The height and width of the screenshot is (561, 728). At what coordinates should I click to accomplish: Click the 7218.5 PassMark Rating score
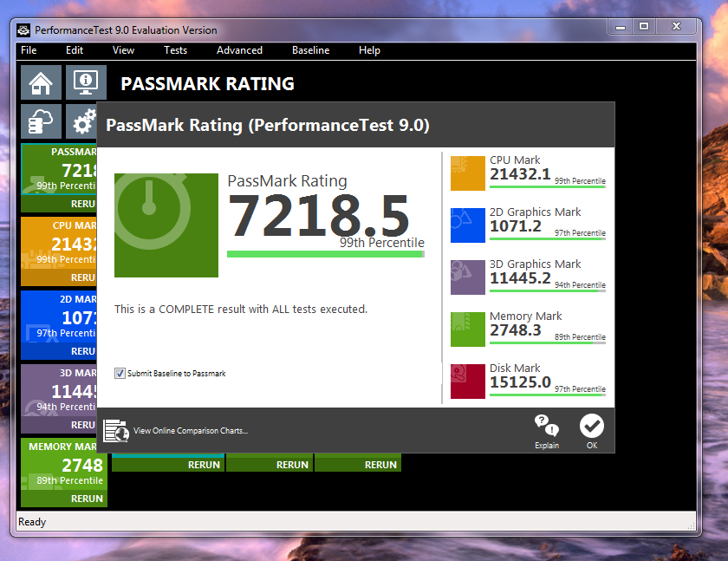point(319,215)
